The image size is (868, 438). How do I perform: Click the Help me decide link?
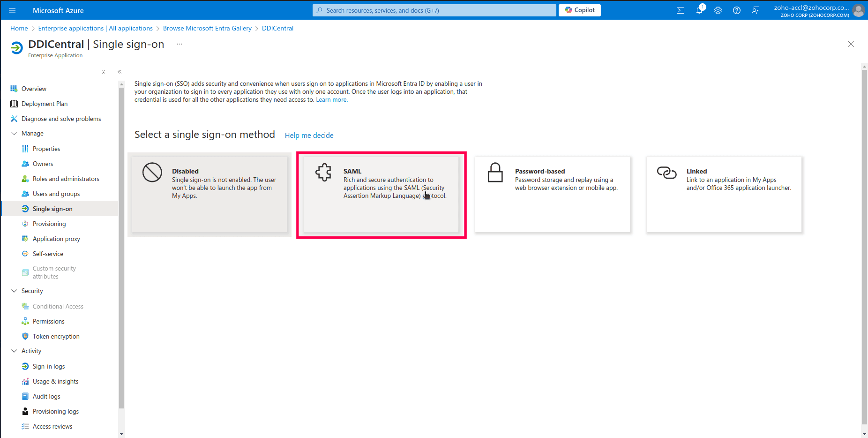coord(309,135)
